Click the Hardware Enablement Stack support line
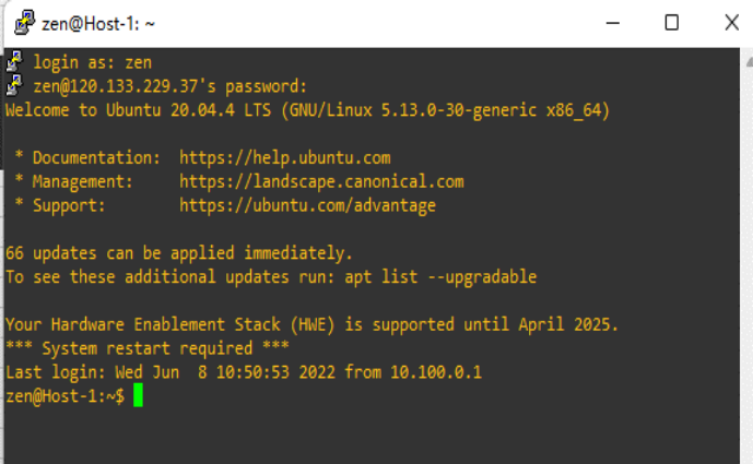This screenshot has width=753, height=464. 312,325
